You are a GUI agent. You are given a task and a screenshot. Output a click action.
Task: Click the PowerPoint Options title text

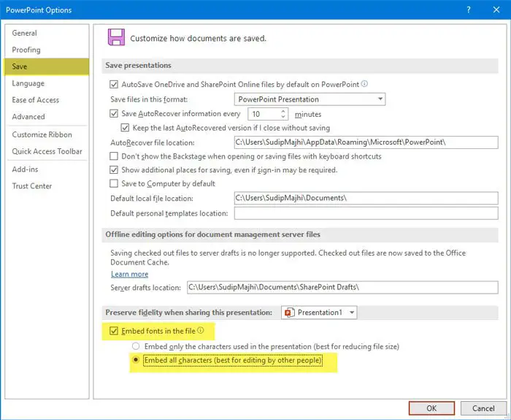pyautogui.click(x=39, y=10)
